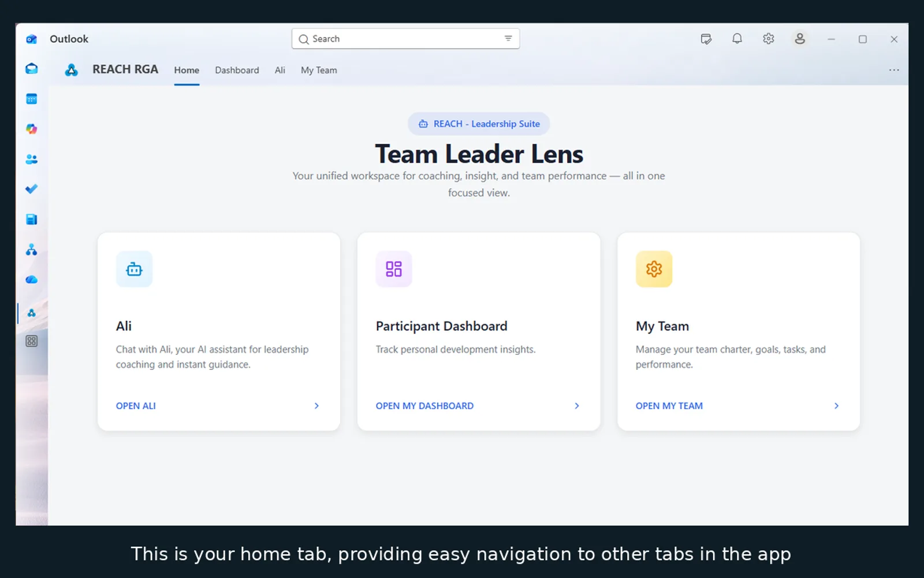
Task: Click the blue save-disk sidebar icon
Action: point(32,219)
